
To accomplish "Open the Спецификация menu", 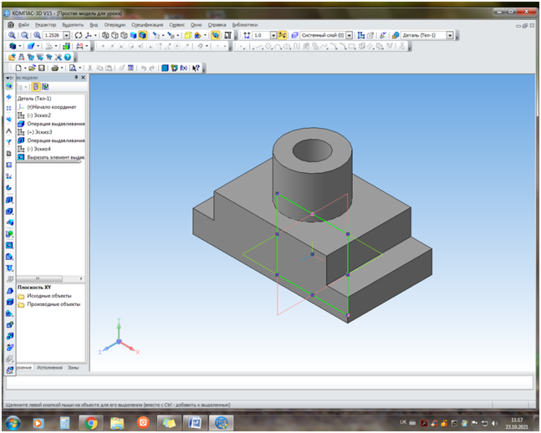I will tap(147, 25).
